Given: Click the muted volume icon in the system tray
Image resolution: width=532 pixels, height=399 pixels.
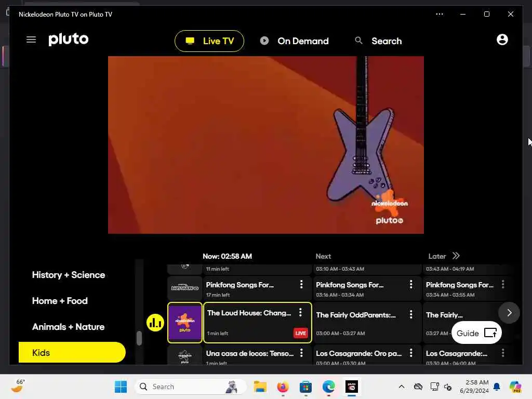Looking at the screenshot, I should tap(447, 387).
